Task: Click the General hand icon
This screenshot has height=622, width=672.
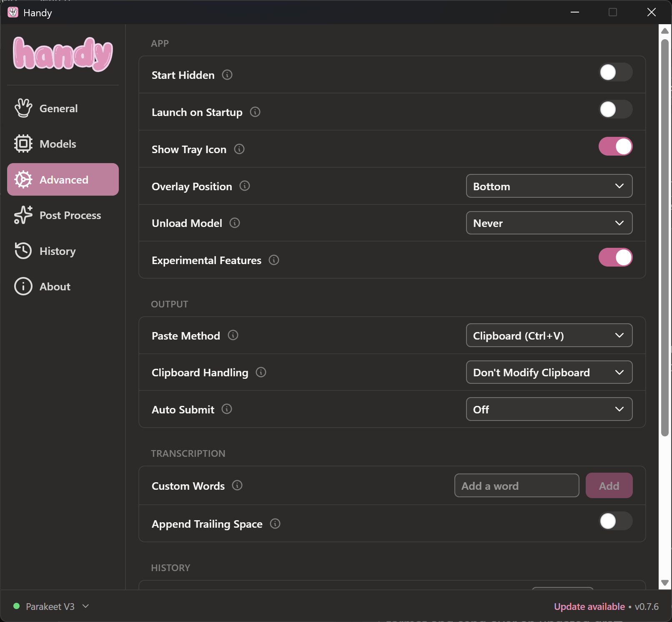Action: coord(23,108)
